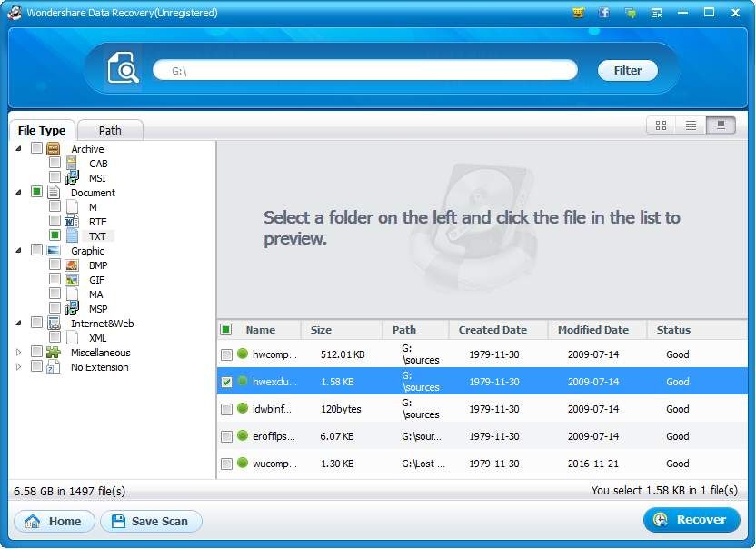Open the Facebook share icon

point(604,13)
